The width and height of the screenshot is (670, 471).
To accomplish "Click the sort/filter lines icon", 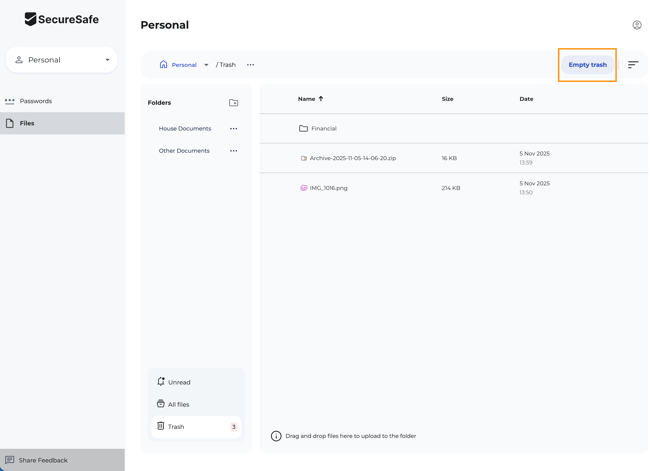I will [633, 65].
